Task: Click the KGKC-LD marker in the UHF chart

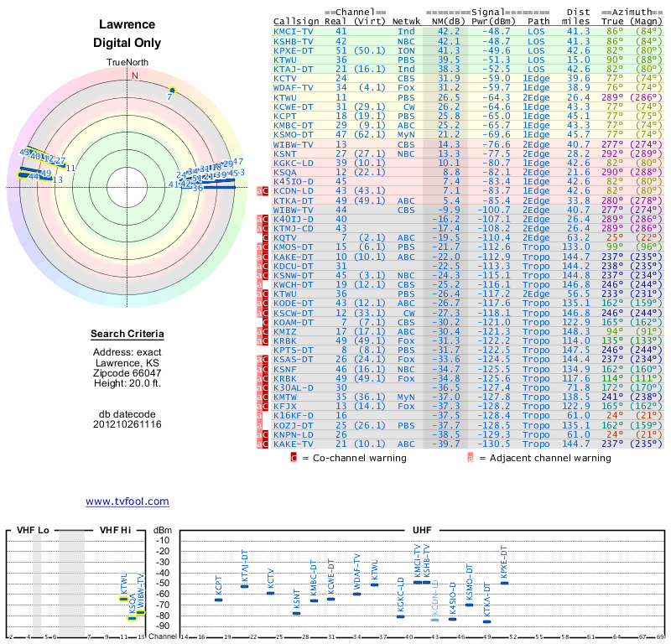Action: (401, 616)
